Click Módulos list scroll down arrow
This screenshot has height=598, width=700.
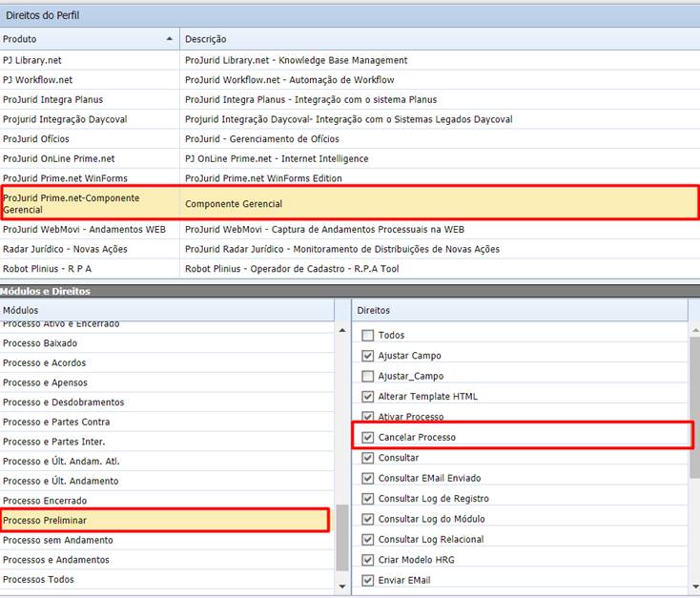point(342,586)
